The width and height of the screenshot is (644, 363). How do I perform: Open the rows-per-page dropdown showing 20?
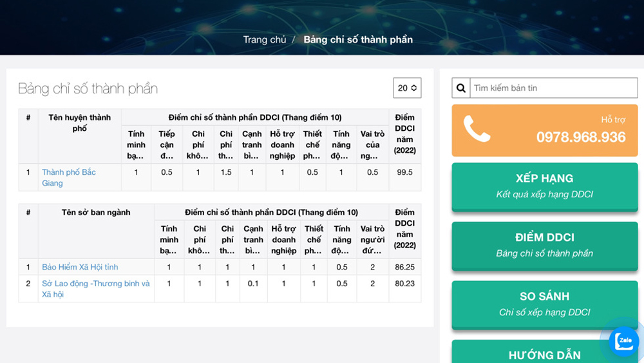(407, 88)
